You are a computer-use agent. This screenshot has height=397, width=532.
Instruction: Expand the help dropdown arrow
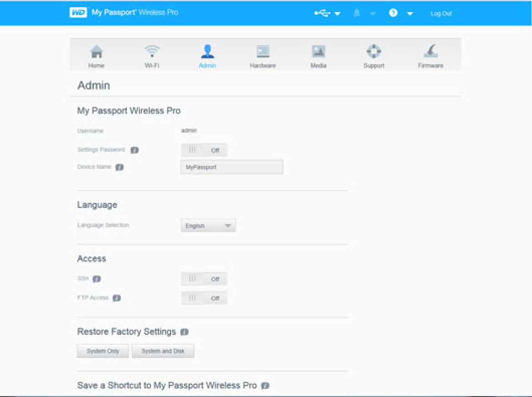(410, 14)
